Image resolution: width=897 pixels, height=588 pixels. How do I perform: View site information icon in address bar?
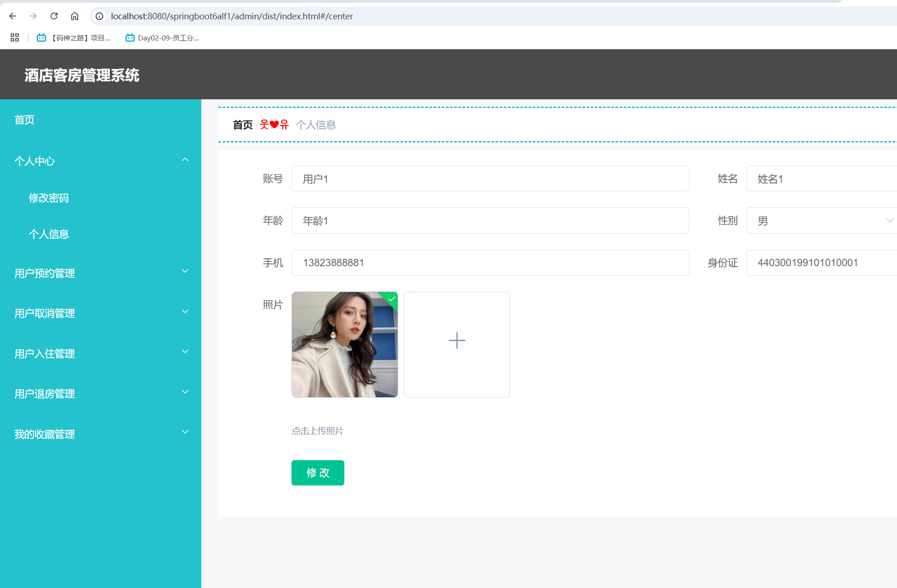[99, 16]
